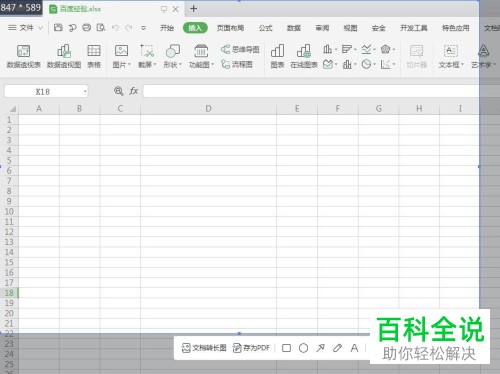Select the text annotation tool A
The height and width of the screenshot is (374, 500).
point(354,348)
